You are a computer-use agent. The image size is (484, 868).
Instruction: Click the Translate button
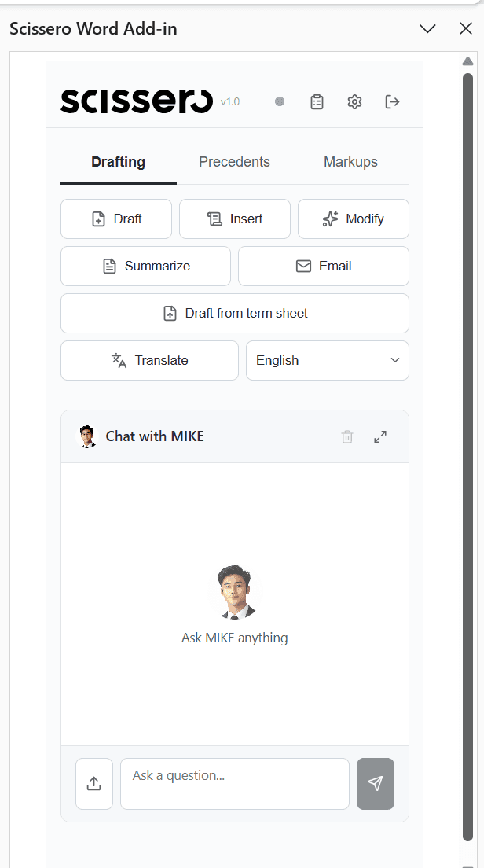149,360
